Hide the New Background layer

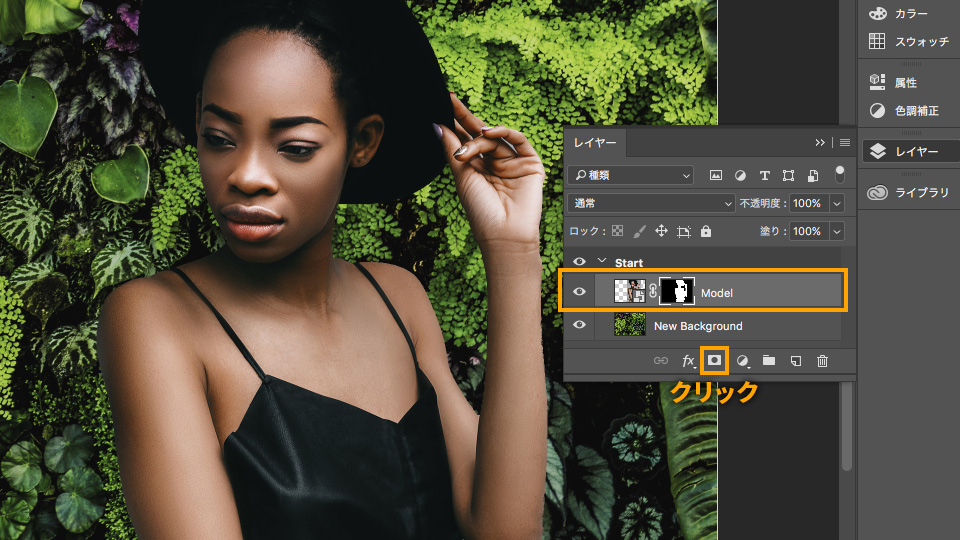(x=580, y=326)
